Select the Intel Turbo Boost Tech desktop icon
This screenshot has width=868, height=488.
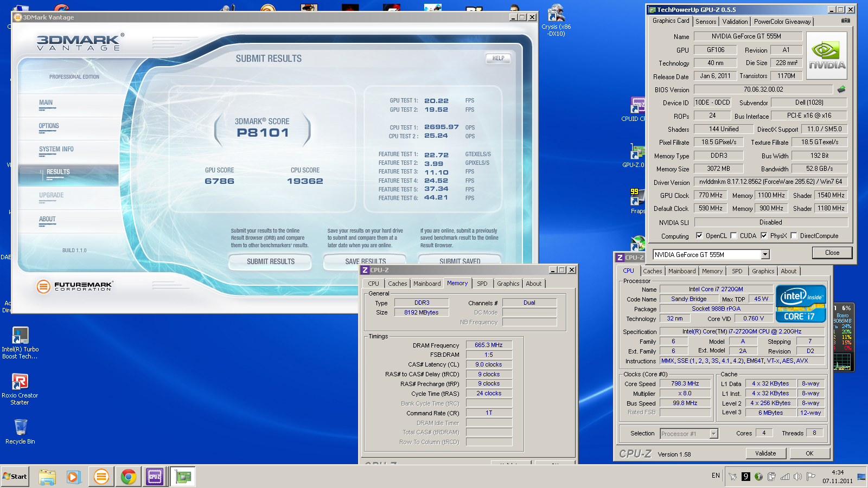20,343
